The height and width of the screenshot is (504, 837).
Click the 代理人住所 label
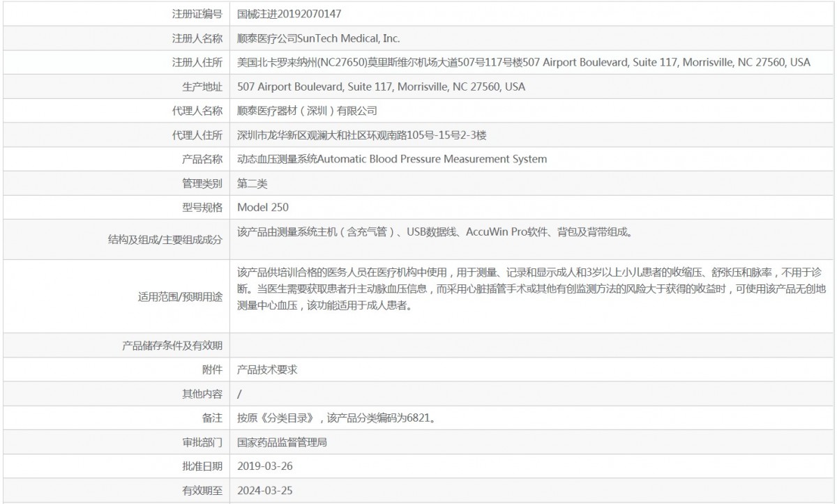pyautogui.click(x=197, y=135)
